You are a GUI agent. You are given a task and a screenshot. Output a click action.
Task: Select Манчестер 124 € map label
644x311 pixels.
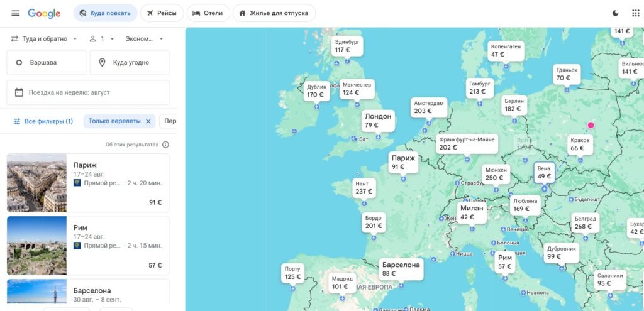tap(357, 89)
